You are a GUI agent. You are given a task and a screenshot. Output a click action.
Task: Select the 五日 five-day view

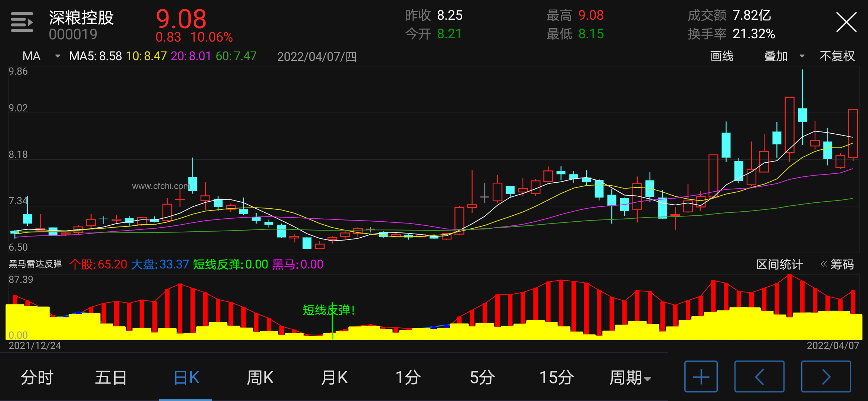(x=111, y=378)
